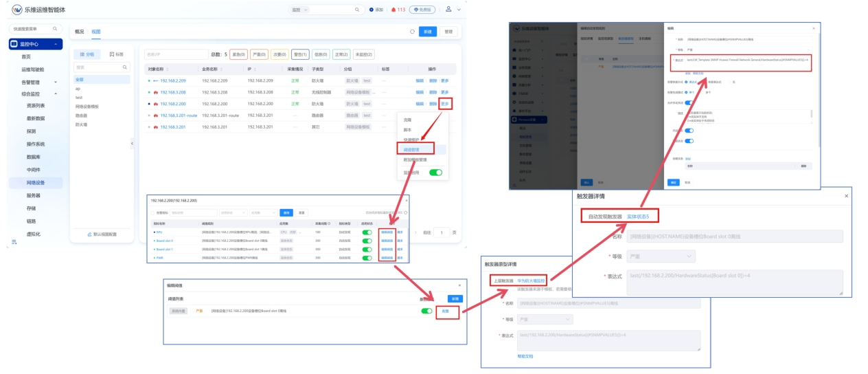
Task: Switch to the 视图 tab
Action: [95, 32]
